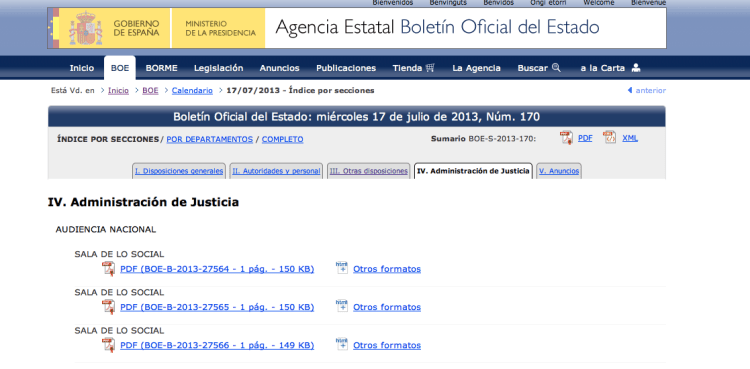Click the user icon next to a la Carta

coord(636,68)
